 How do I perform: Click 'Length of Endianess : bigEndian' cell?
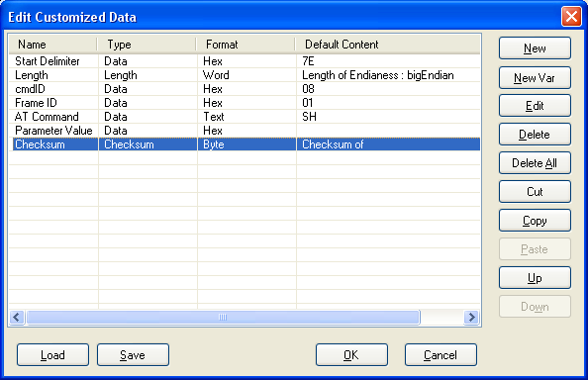(388, 75)
